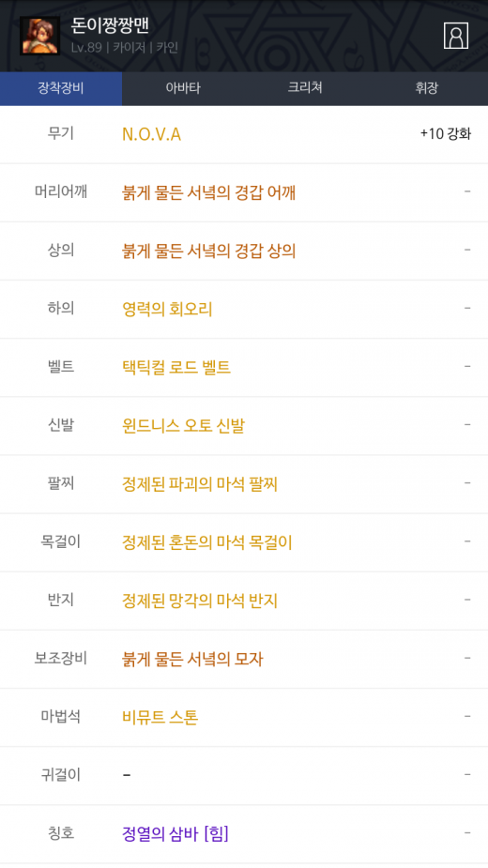The image size is (488, 868).
Task: Open 붉게 물든 서녘의 경갑 상의 item
Action: [209, 251]
